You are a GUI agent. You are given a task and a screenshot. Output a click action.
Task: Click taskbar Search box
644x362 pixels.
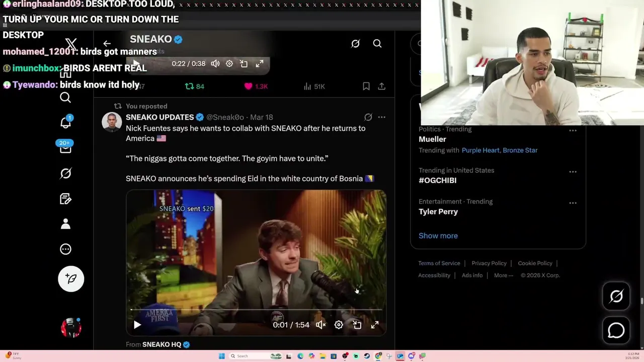(256, 356)
